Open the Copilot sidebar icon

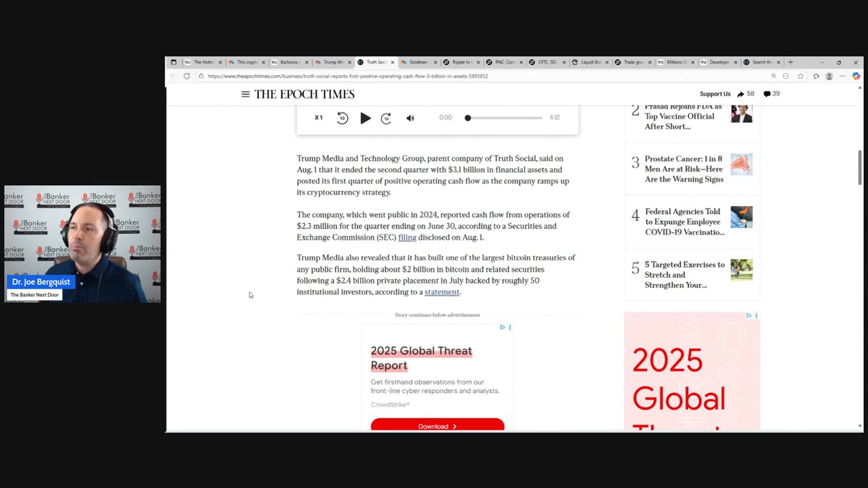856,76
